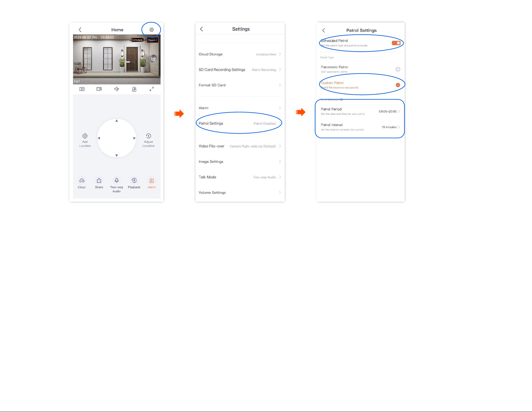Screen dimensions: 532x412
Task: Open Patrol Period time setting
Action: point(360,111)
